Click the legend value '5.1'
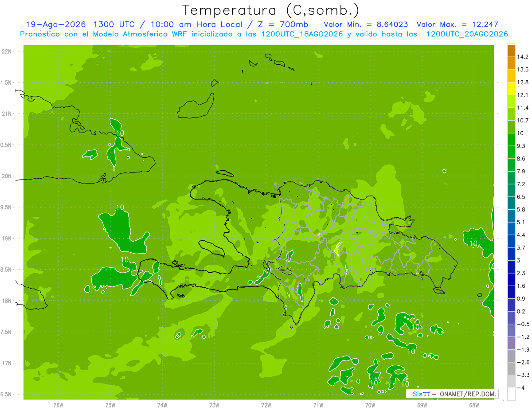Image resolution: width=532 pixels, height=411 pixels. click(521, 222)
